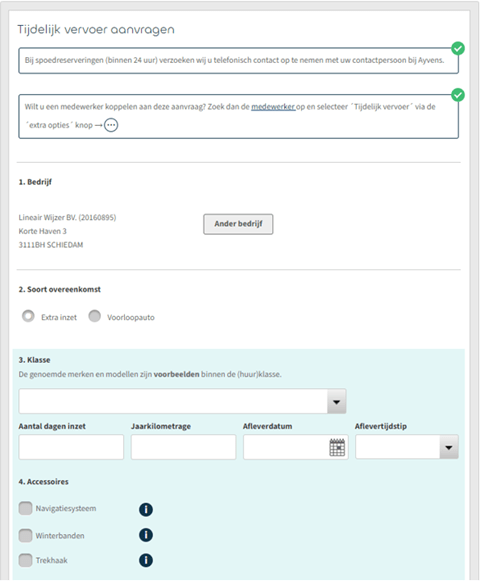480x581 pixels.
Task: Select the Voorloopauto radio button
Action: (95, 316)
